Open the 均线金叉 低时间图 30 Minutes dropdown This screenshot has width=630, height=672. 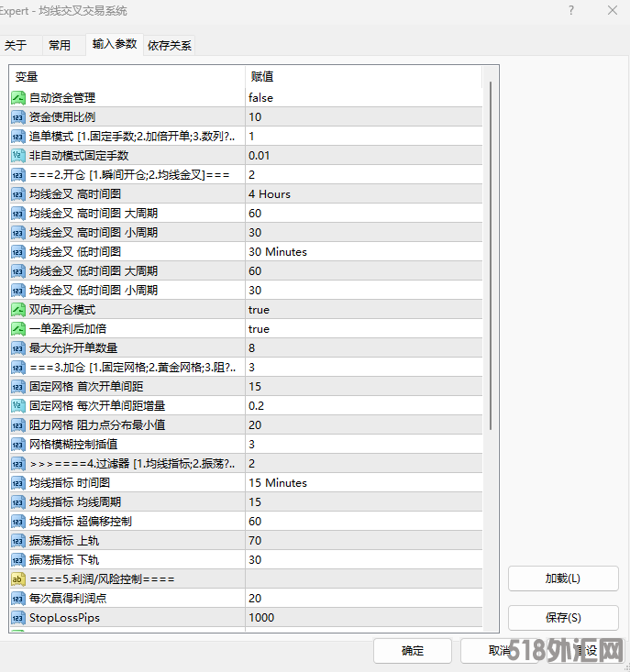[363, 251]
